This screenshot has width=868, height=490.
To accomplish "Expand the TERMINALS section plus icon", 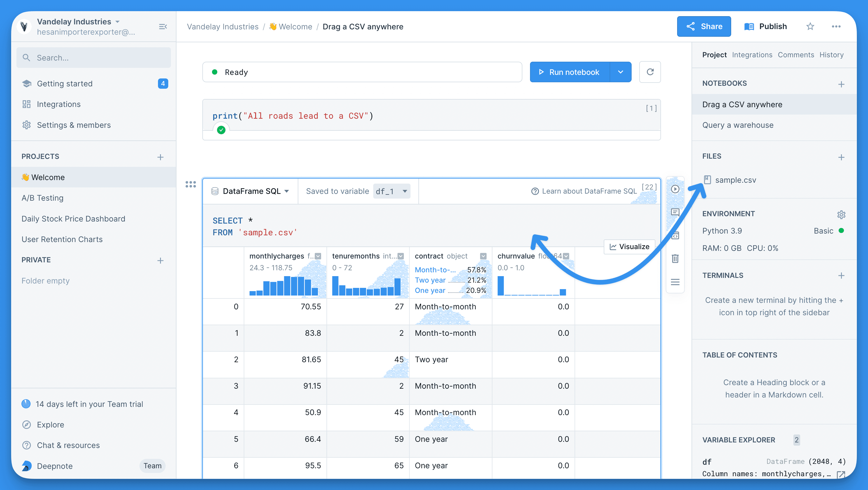I will point(842,275).
